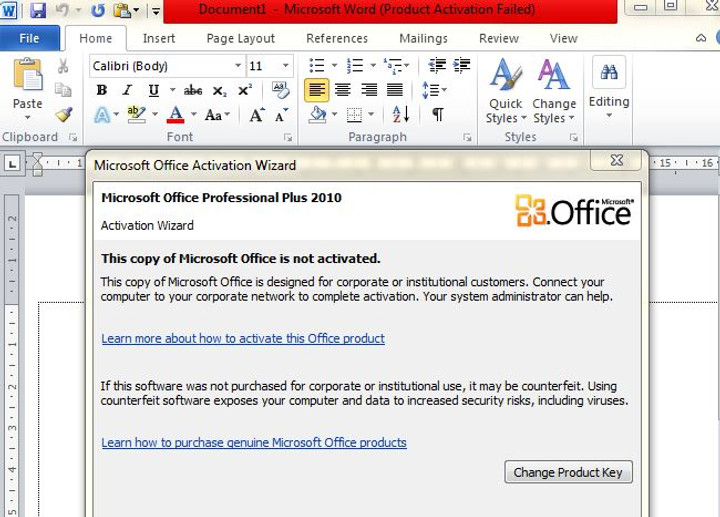Toggle Bold formatting
The image size is (720, 517).
101,90
